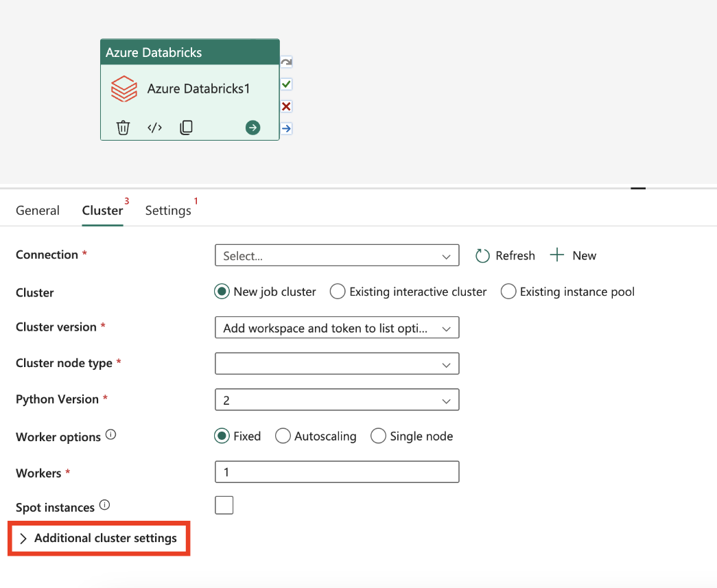The width and height of the screenshot is (717, 588).
Task: Enable the Spot instances checkbox
Action: click(224, 505)
